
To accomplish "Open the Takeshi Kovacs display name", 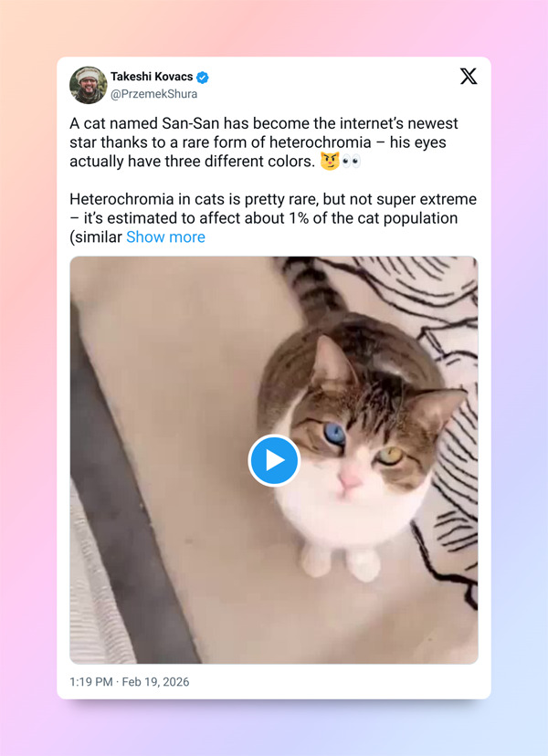I will click(x=152, y=77).
